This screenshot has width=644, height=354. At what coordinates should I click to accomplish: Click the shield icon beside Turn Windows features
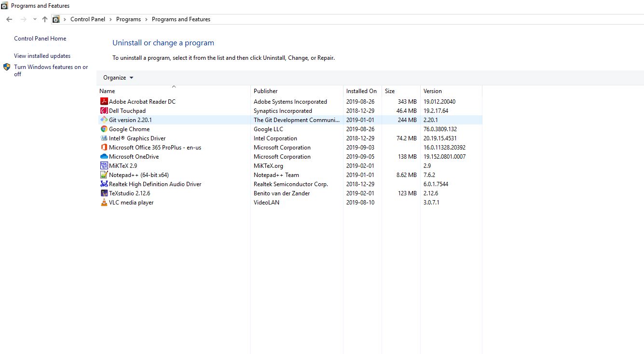[x=7, y=67]
